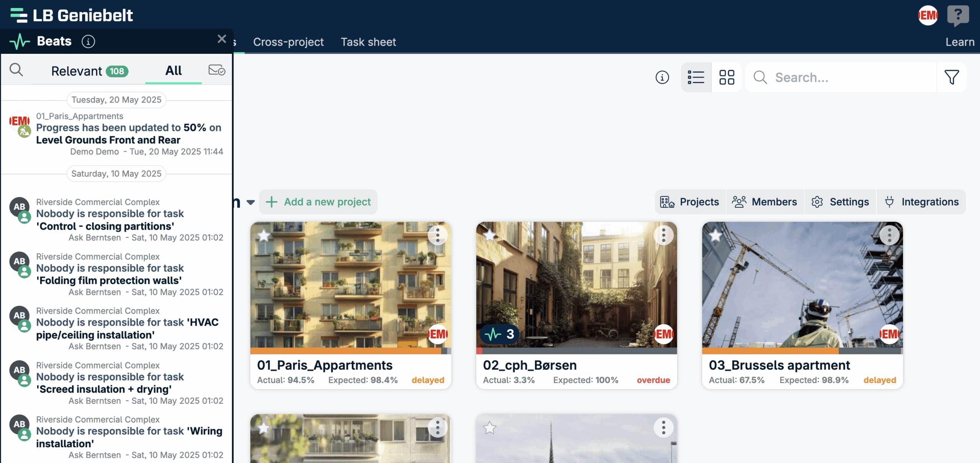Click the 02_cph_Børsen progress bar
The image size is (980, 463).
click(577, 351)
